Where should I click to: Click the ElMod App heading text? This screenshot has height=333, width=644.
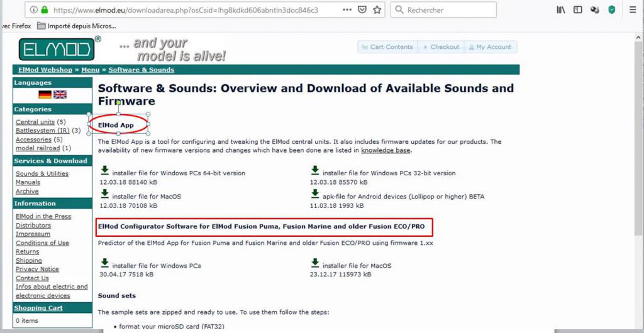116,125
